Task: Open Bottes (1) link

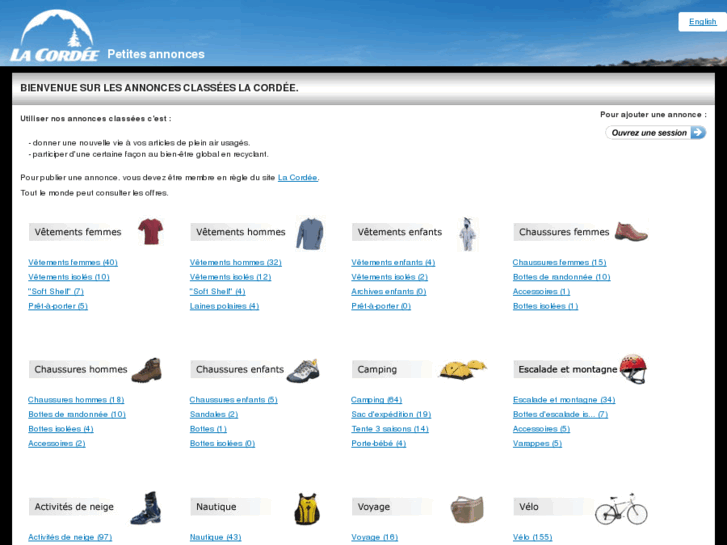Action: pyautogui.click(x=208, y=429)
